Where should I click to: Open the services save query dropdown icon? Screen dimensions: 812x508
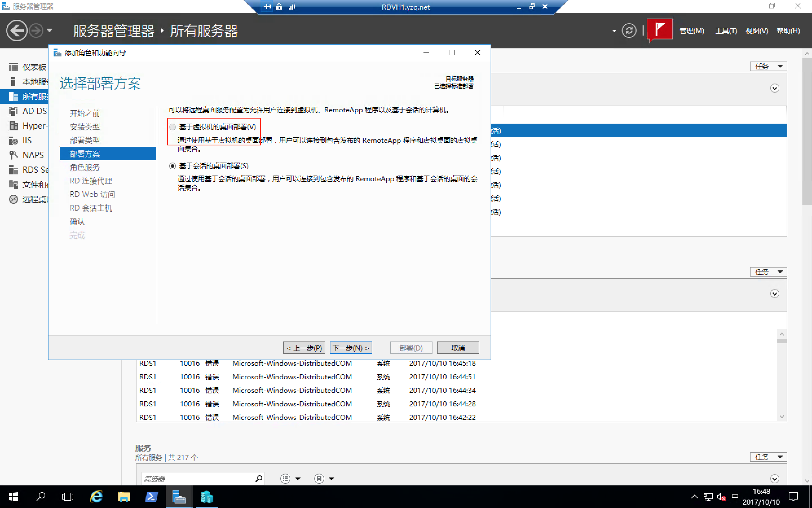click(324, 478)
